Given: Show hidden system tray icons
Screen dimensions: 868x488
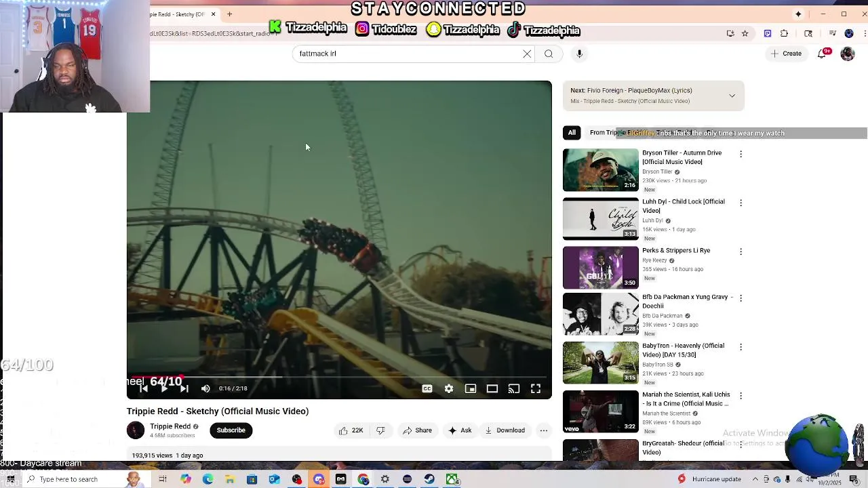Looking at the screenshot, I should [755, 479].
